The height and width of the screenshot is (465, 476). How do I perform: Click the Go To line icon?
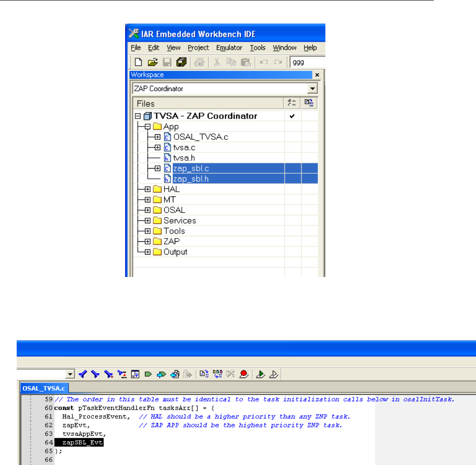pos(135,374)
